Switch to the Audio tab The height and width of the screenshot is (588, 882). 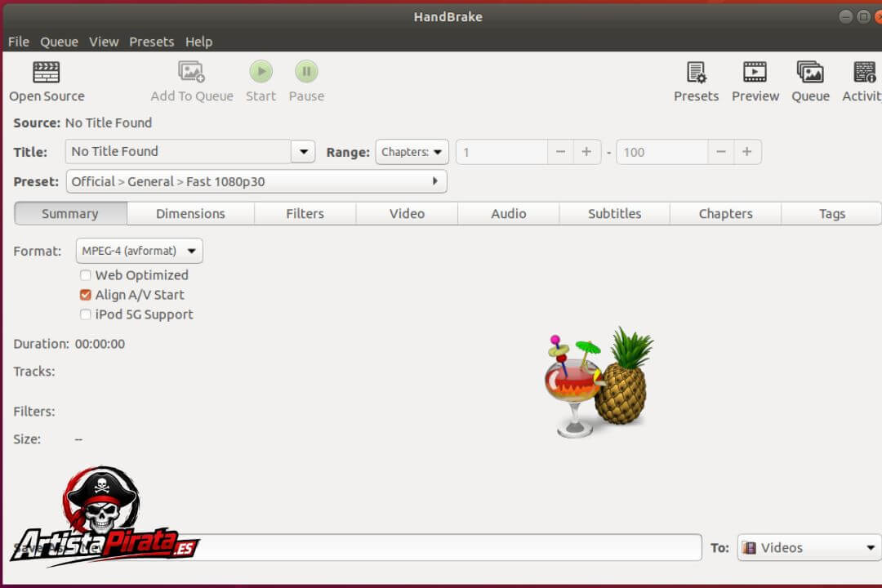509,214
